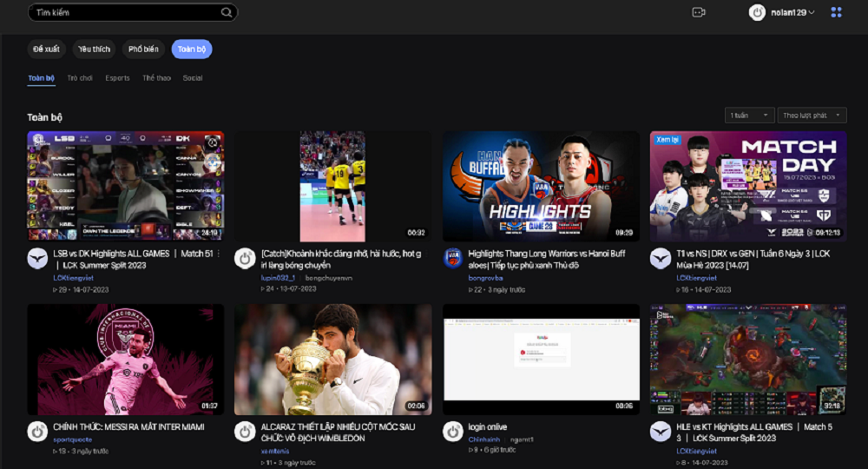Open the '1 tuần' time range dropdown
868x469 pixels.
click(750, 116)
